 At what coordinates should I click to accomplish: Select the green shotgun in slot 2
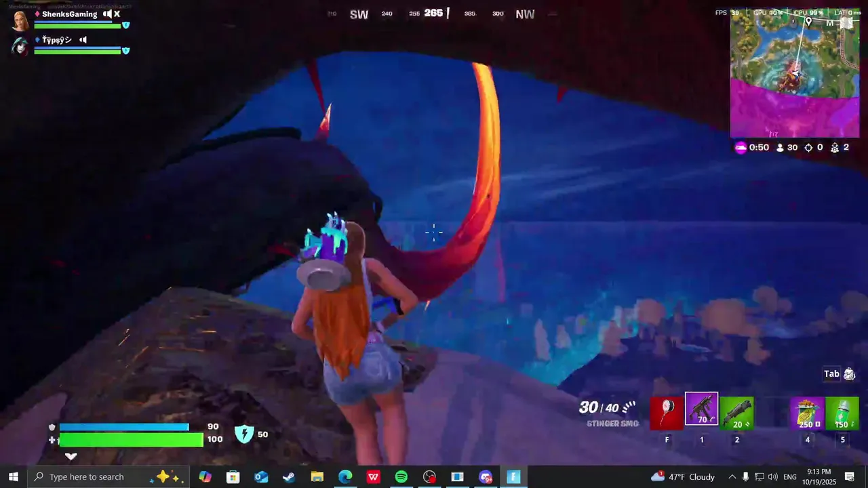[736, 413]
